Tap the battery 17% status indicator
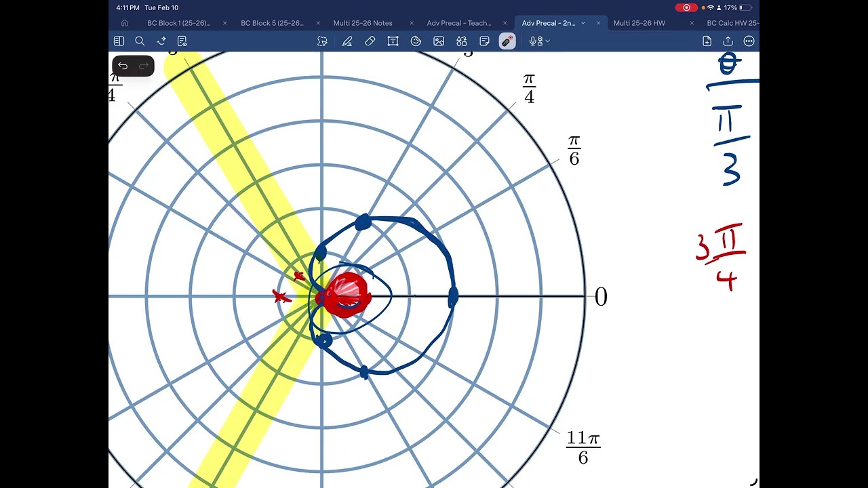The width and height of the screenshot is (868, 488). [x=738, y=7]
